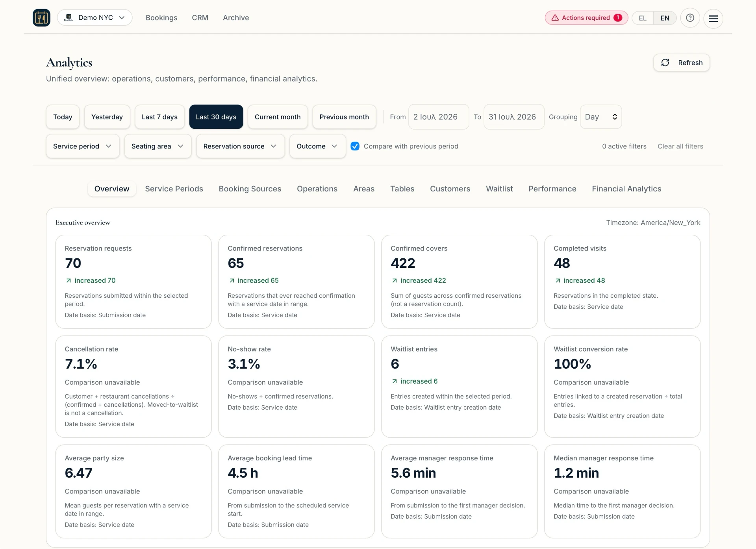Switch to the Performance tab

(x=552, y=189)
